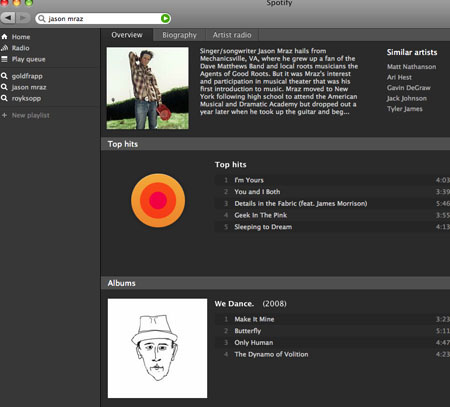
Task: Click the back navigation arrow
Action: pos(8,18)
